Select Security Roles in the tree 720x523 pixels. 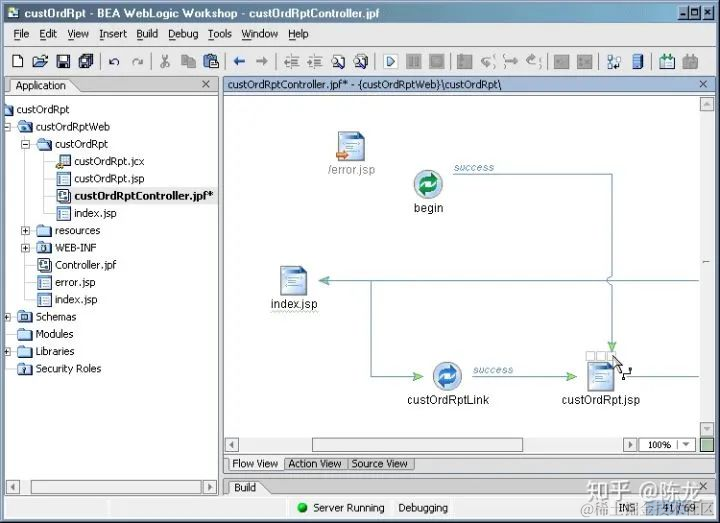(68, 369)
